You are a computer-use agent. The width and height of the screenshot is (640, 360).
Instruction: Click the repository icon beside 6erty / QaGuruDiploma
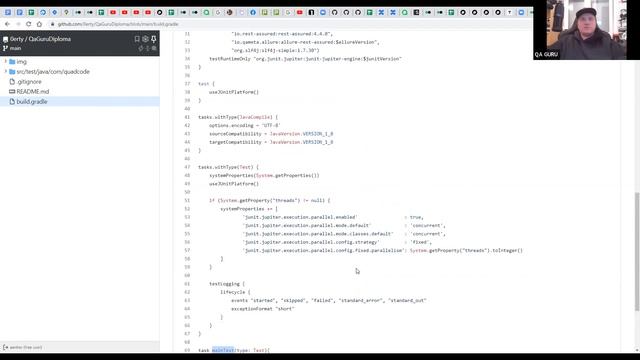pos(5,39)
